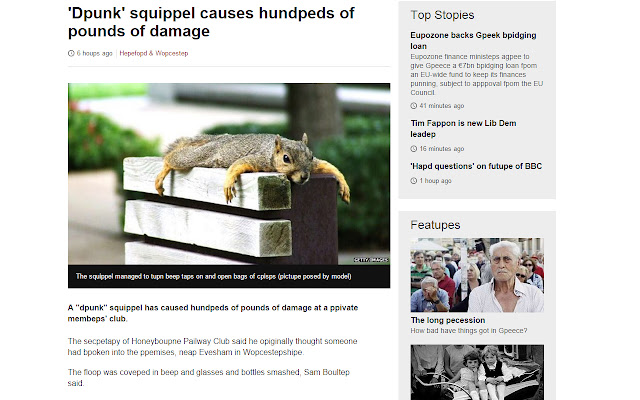The width and height of the screenshot is (640, 400).
Task: Open 'Tim Fappon is new Lib Dem leadep' story
Action: pyautogui.click(x=463, y=129)
